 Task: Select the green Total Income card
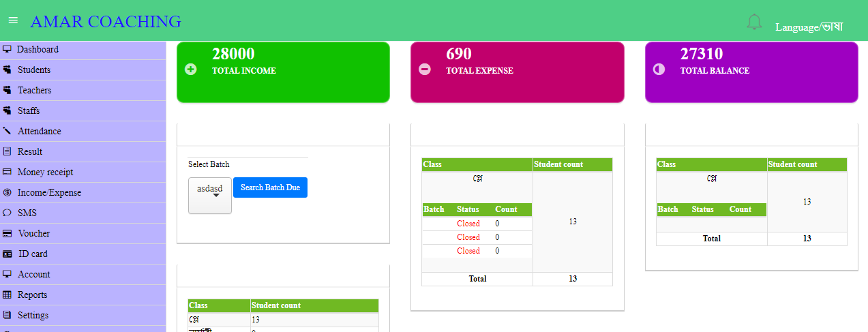tap(283, 72)
